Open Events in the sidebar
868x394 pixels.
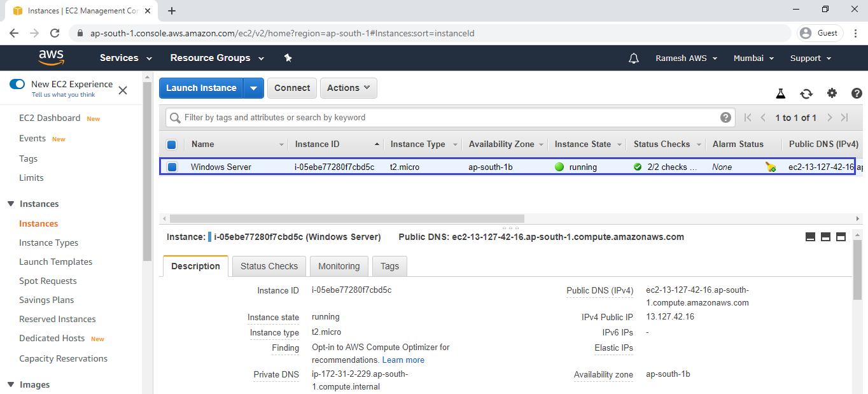(x=32, y=139)
